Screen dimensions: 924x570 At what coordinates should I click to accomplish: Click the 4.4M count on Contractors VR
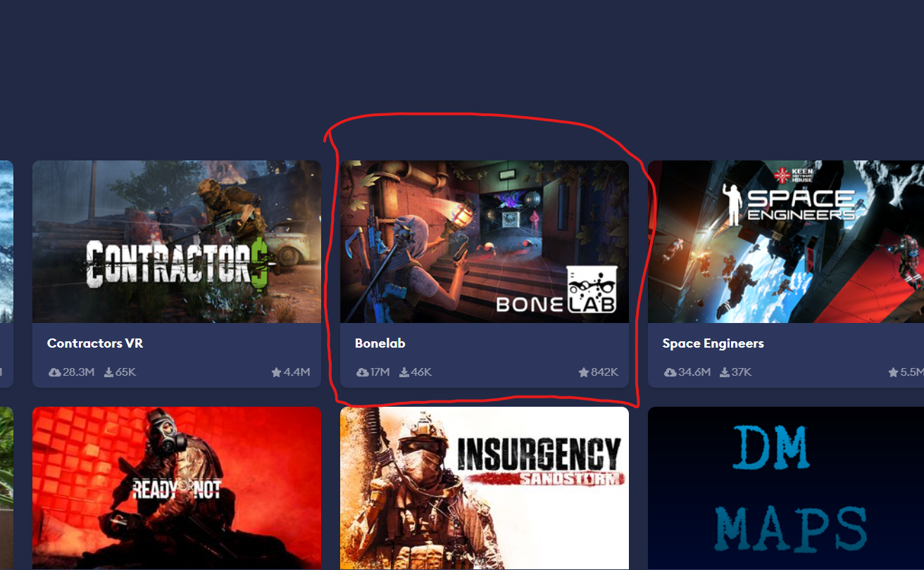tap(296, 372)
